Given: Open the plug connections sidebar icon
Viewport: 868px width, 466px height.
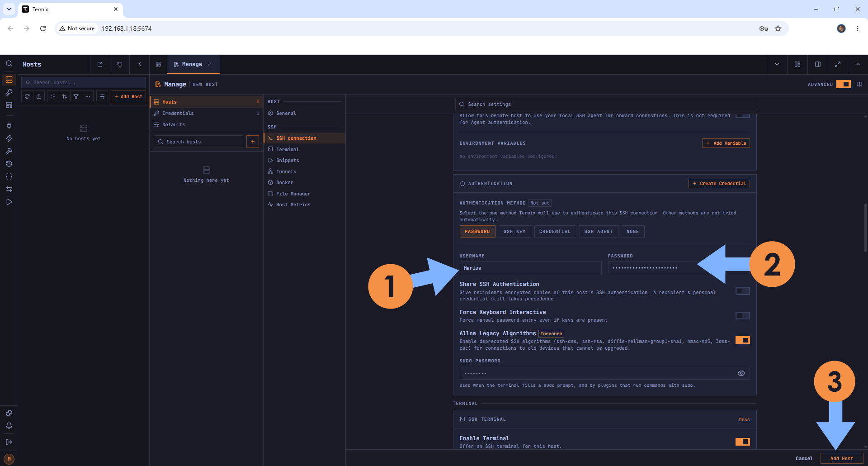Looking at the screenshot, I should pos(9,126).
